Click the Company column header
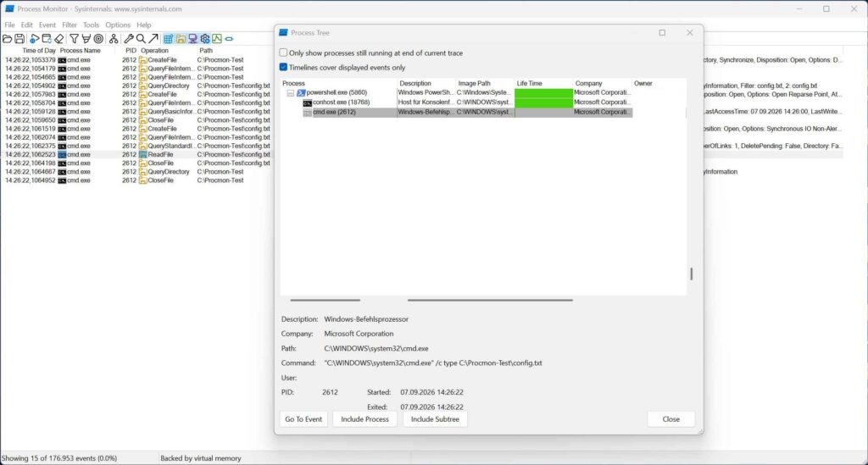 coord(603,84)
